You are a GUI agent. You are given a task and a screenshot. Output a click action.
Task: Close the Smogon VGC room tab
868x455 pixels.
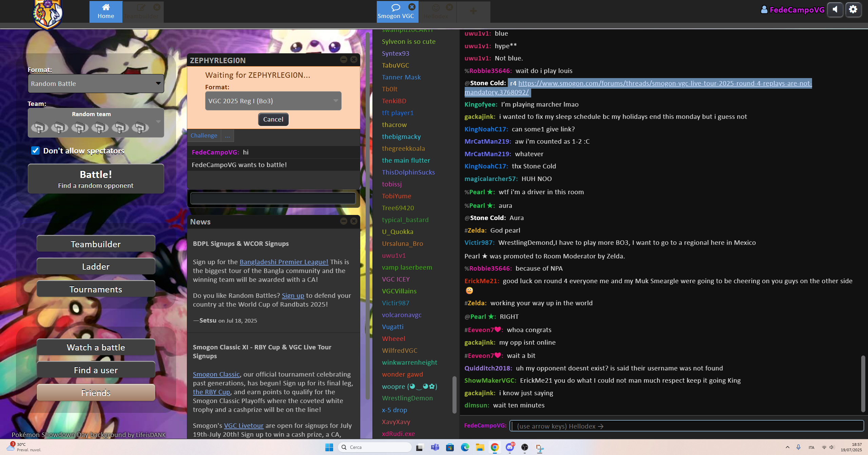[x=412, y=7]
